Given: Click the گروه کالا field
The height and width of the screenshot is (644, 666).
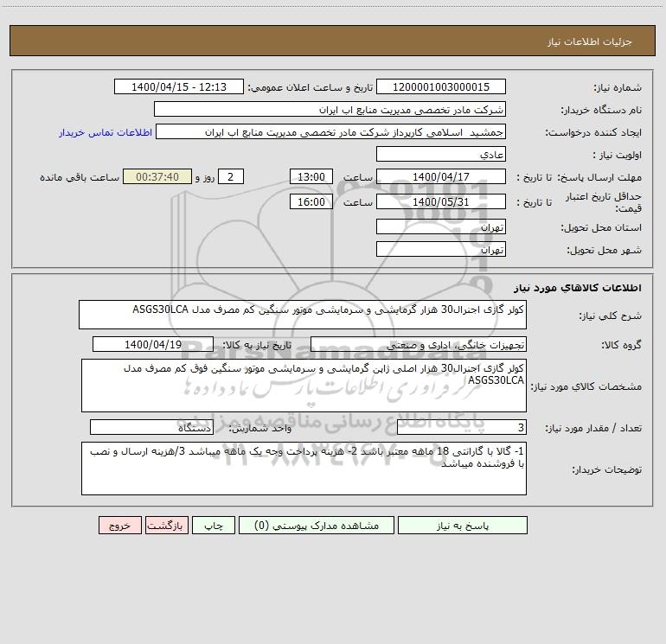Looking at the screenshot, I should [x=419, y=344].
